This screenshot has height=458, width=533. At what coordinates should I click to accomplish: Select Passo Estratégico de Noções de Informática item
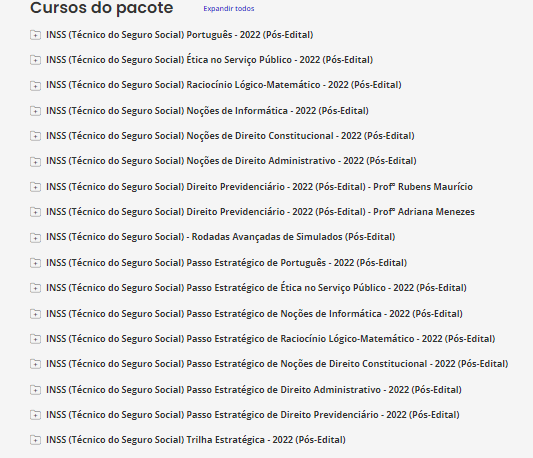pos(254,314)
